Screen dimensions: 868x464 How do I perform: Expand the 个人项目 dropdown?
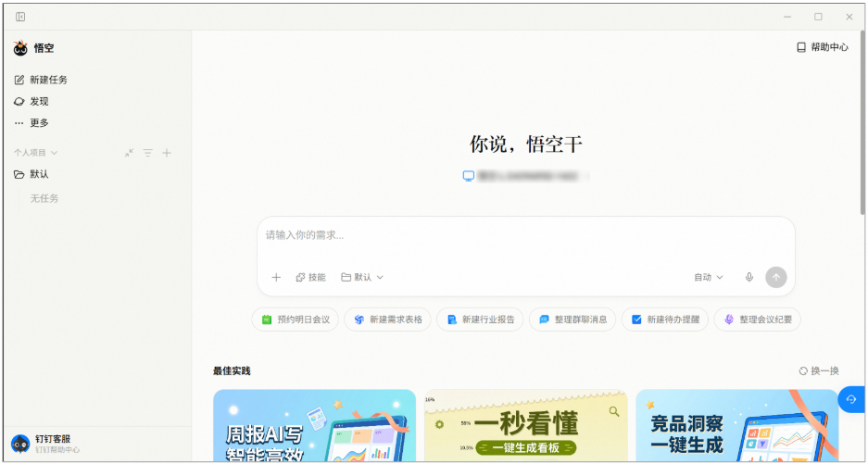coord(36,153)
